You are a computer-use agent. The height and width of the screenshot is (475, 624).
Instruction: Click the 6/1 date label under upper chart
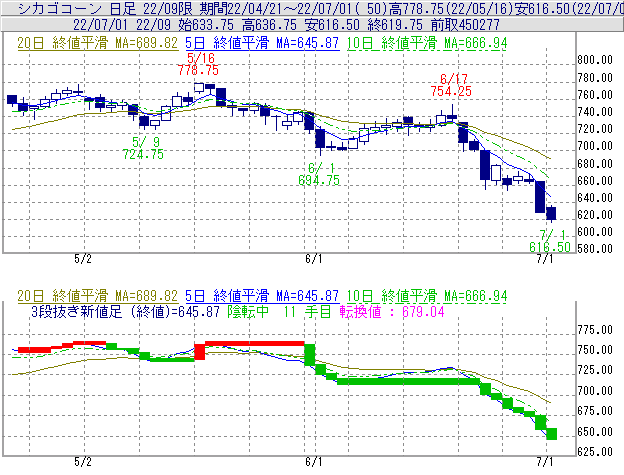tap(314, 259)
